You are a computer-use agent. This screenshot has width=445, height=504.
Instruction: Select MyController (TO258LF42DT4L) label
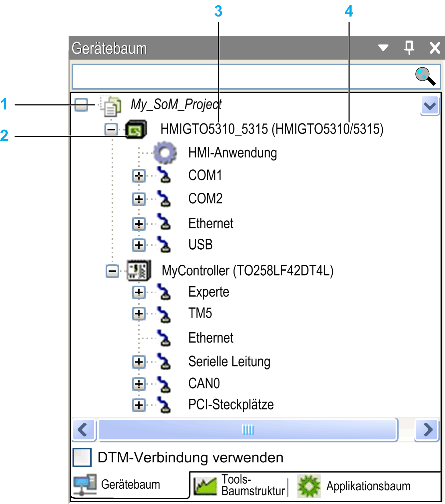(247, 271)
